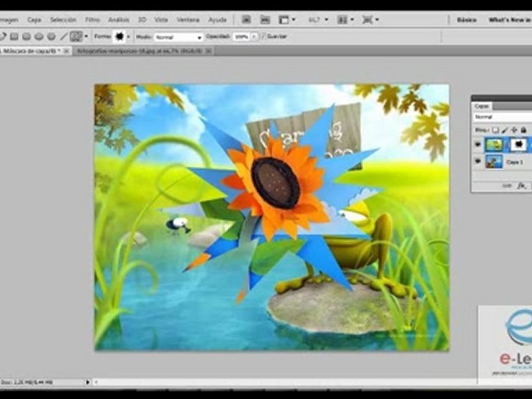Select the Ellipse shape tool

tap(39, 37)
